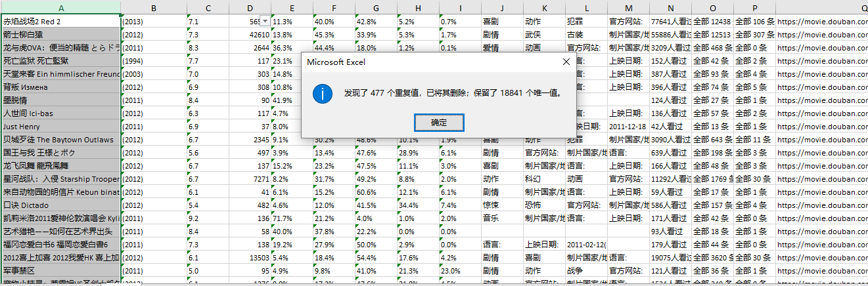Select the 77641人看过 cell
868x286 pixels.
coord(670,22)
